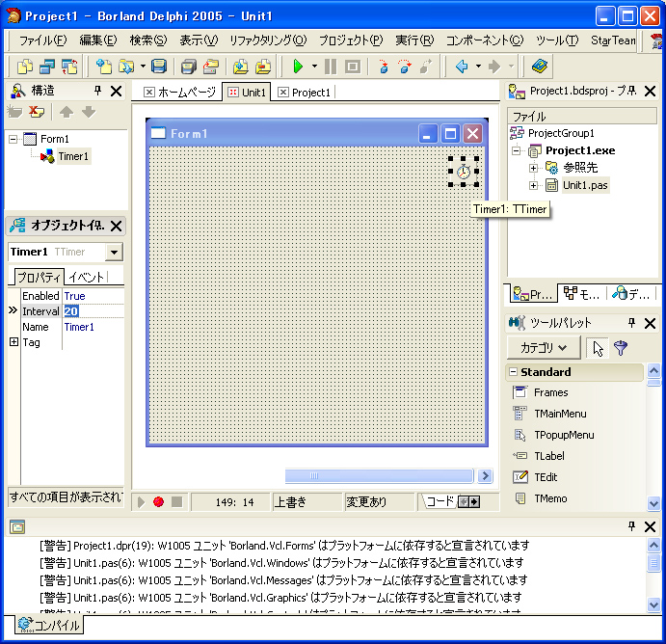Image resolution: width=666 pixels, height=644 pixels.
Task: Open the 検索(S) menu
Action: [148, 40]
